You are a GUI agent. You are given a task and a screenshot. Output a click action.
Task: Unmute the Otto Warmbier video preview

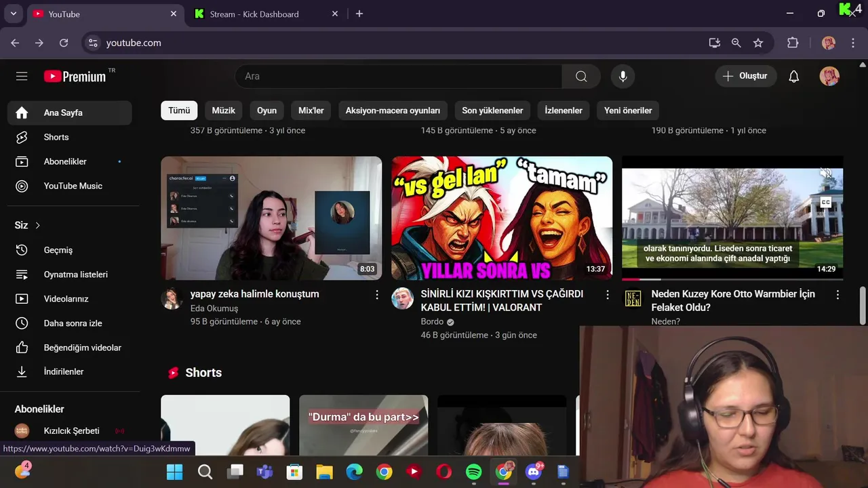(x=825, y=173)
